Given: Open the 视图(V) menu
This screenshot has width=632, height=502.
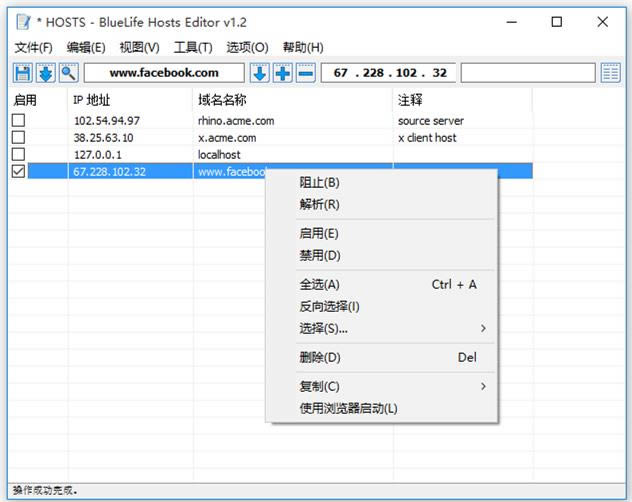Looking at the screenshot, I should (x=139, y=48).
